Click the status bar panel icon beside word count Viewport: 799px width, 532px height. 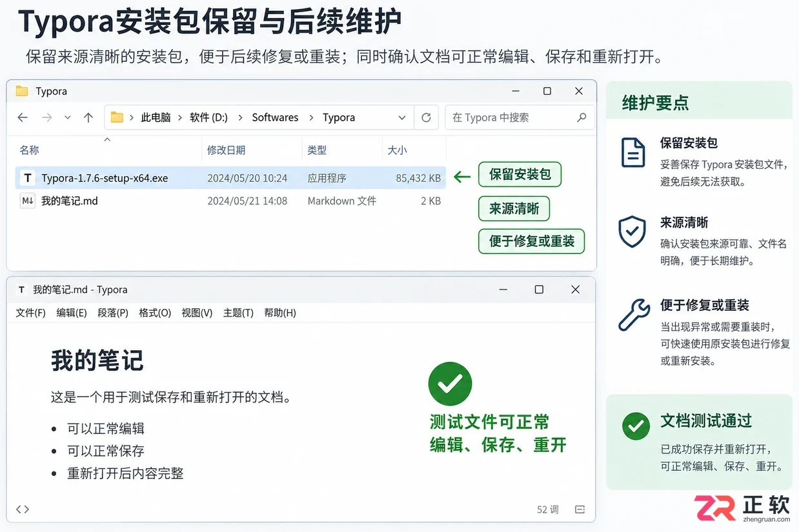pos(580,509)
